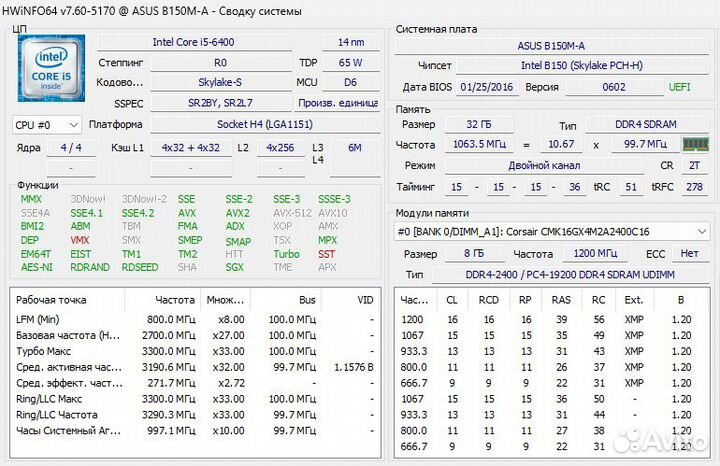Click the memory frequency 1063.5 МГц field
The height and width of the screenshot is (466, 720).
point(479,144)
